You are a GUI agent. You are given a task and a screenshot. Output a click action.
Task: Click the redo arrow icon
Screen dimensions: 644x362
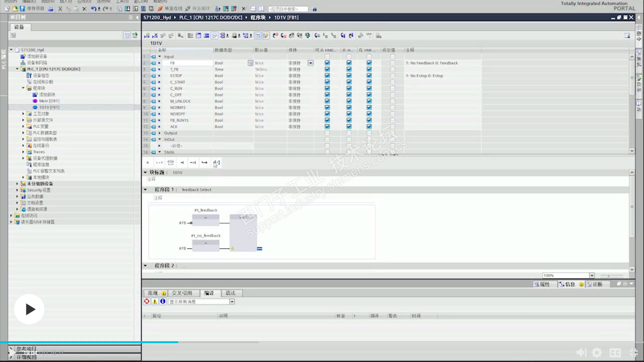[106, 8]
